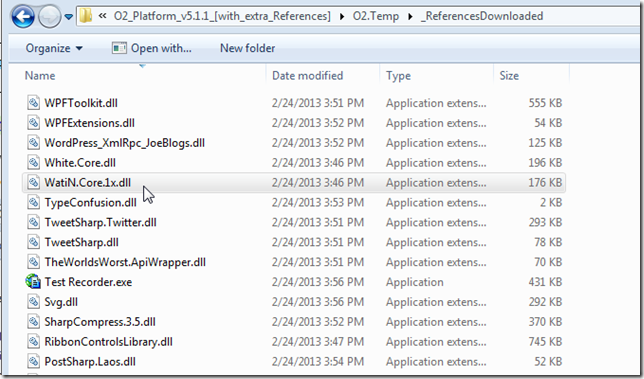The image size is (644, 379).
Task: Click Open with... toolbar button
Action: (x=152, y=48)
